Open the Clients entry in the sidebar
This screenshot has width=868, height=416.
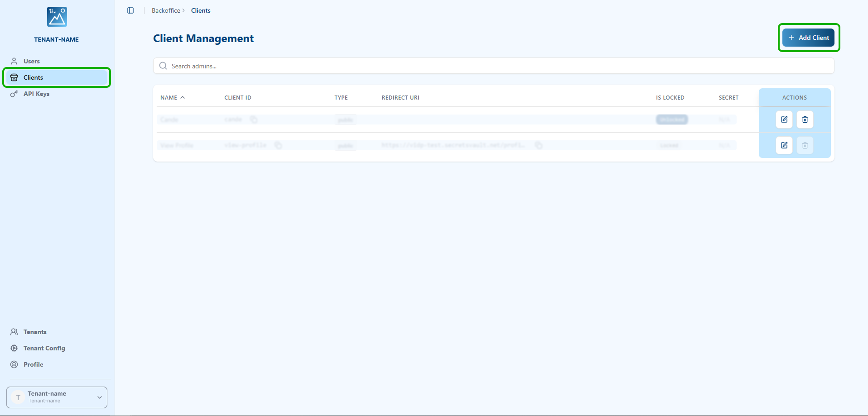tap(33, 77)
